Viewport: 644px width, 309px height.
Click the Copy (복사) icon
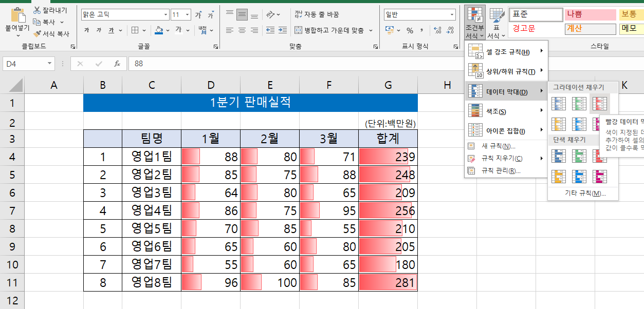[37, 22]
